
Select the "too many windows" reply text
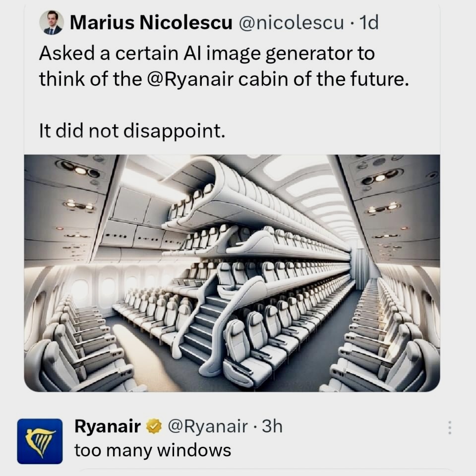click(153, 450)
